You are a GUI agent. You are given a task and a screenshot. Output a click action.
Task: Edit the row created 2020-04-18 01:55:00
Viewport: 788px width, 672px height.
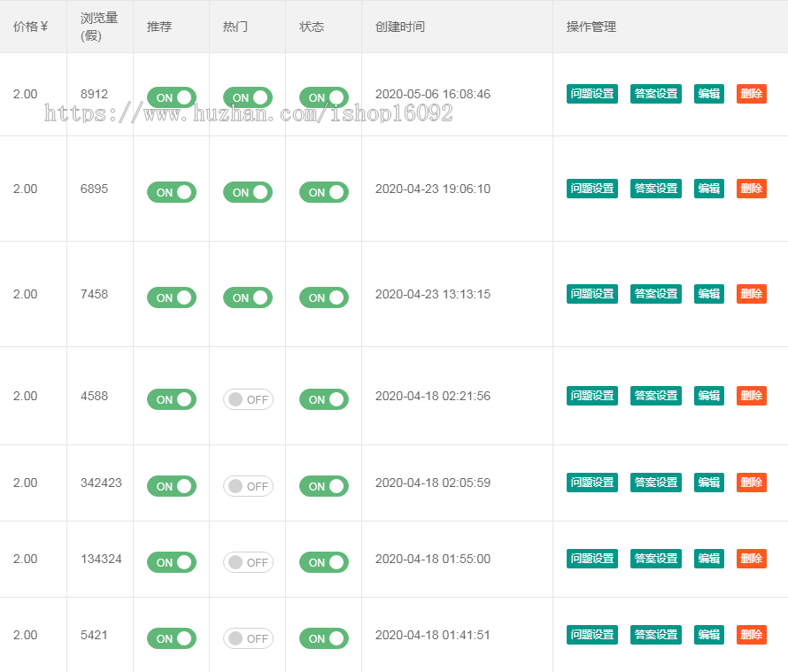coord(708,559)
